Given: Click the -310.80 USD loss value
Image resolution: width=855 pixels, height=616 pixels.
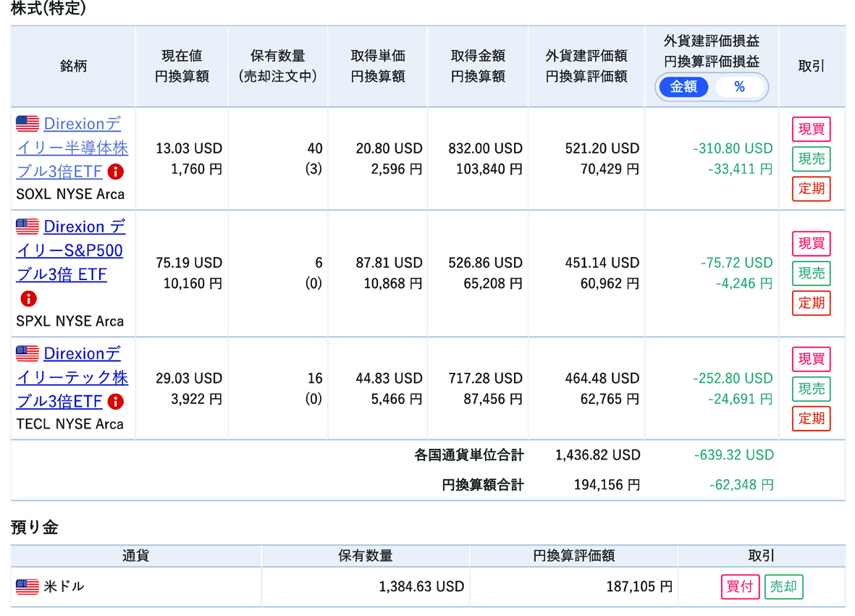Looking at the screenshot, I should pyautogui.click(x=733, y=148).
